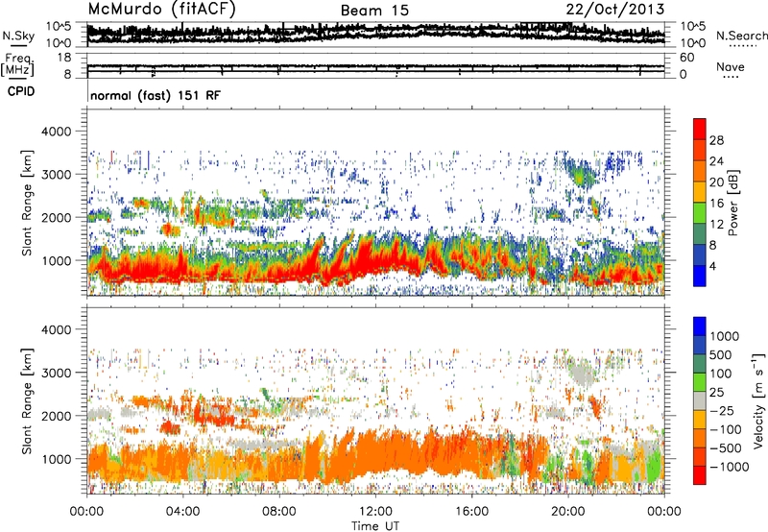
Task: Click the Velocity [m s-1] color bar
Action: click(x=700, y=400)
